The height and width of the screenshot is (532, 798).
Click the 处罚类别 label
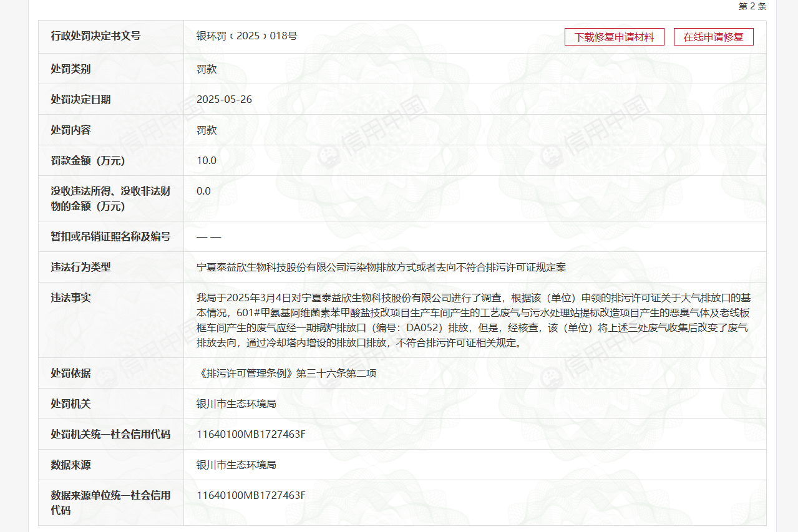click(71, 69)
